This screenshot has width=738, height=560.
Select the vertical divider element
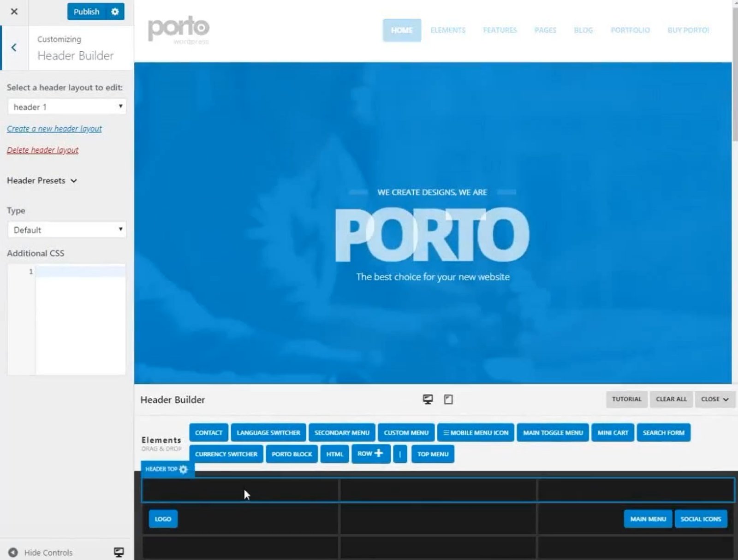400,454
